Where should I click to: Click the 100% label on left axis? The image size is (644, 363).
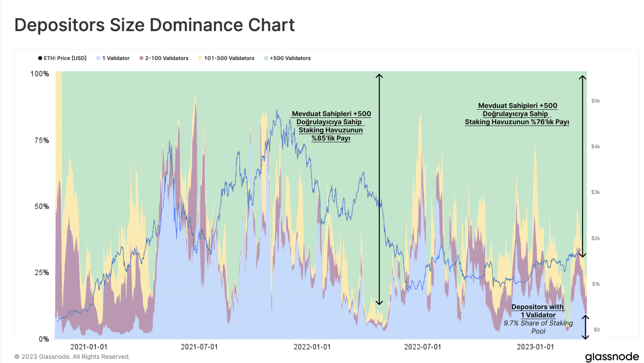[40, 74]
